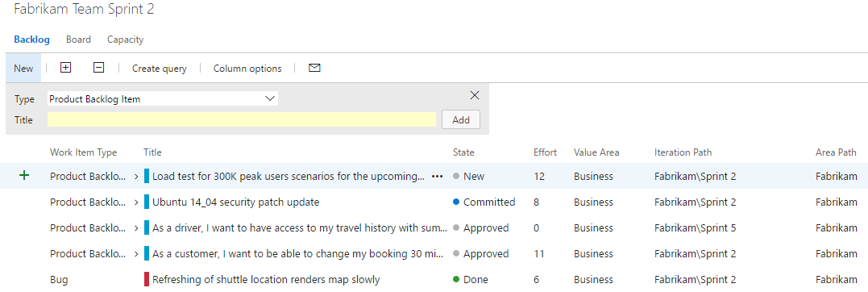Click effort value '8'
The width and height of the screenshot is (868, 292).
pyautogui.click(x=537, y=202)
